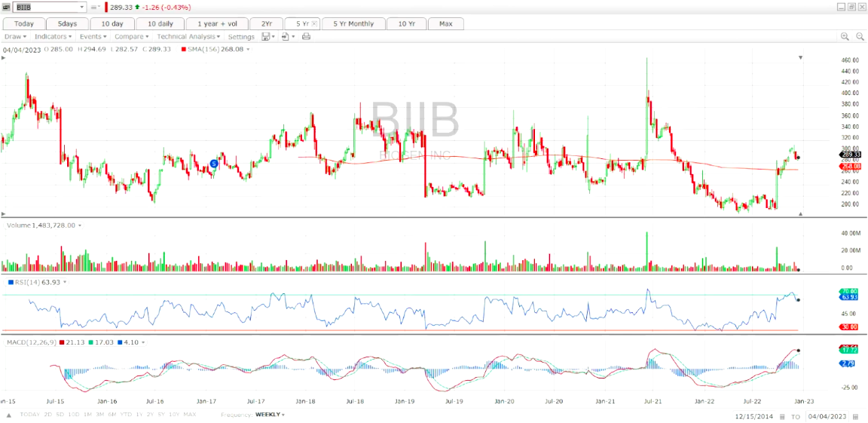Click the red 268.08 SMA price label

pyautogui.click(x=849, y=166)
